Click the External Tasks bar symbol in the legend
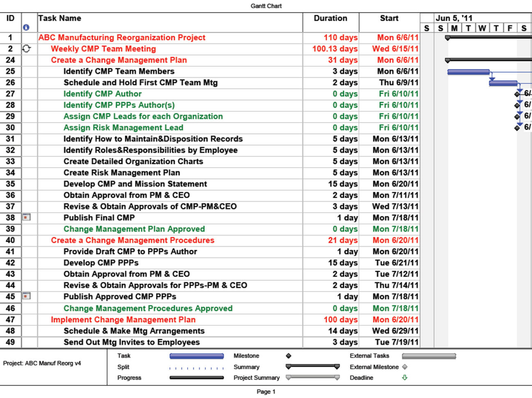 [x=429, y=356]
